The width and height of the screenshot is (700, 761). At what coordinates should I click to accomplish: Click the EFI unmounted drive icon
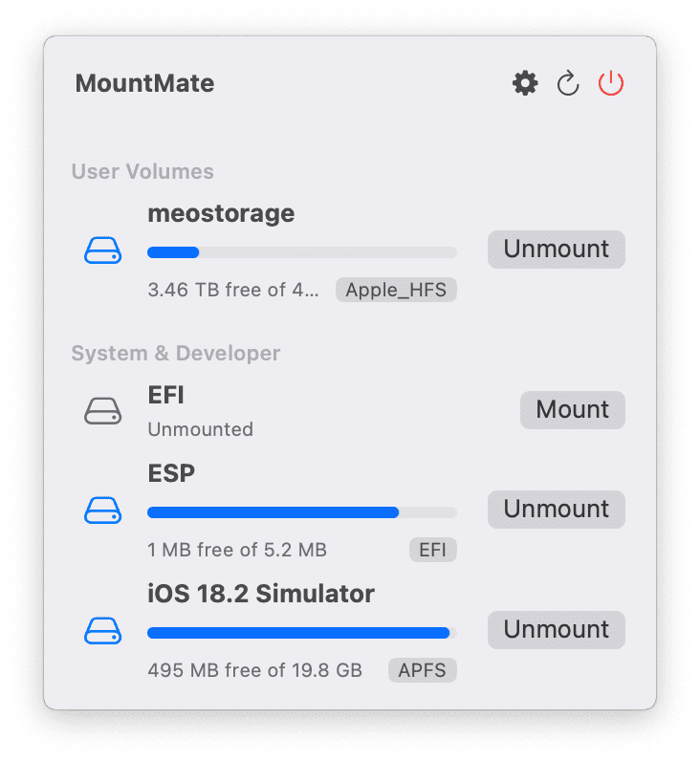[x=103, y=411]
